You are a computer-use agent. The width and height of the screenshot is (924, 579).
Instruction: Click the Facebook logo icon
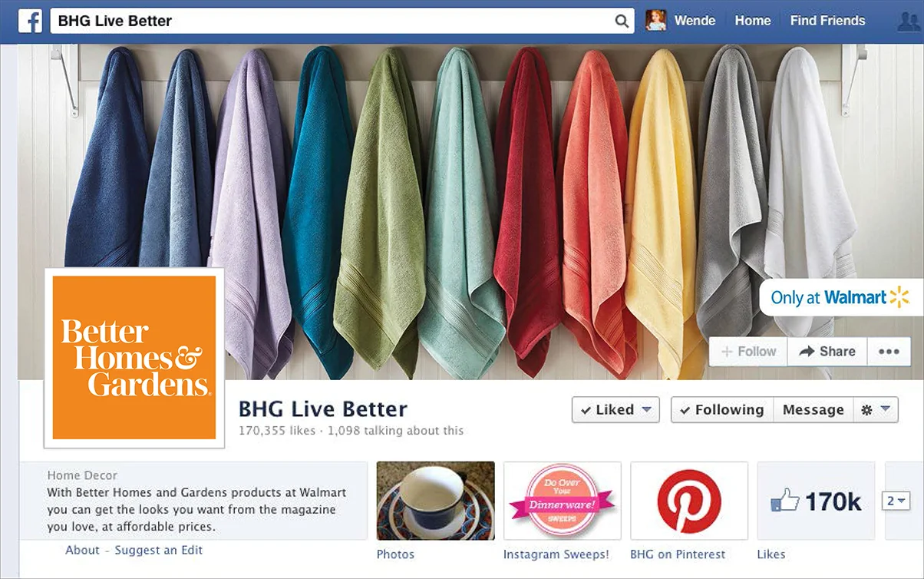coord(30,21)
